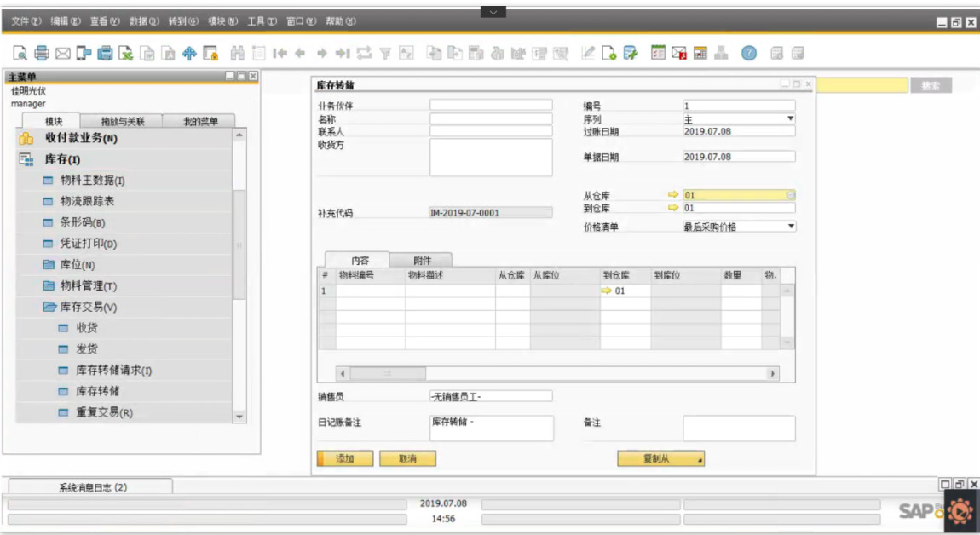Export to Excel using the toolbar icon

pos(125,54)
